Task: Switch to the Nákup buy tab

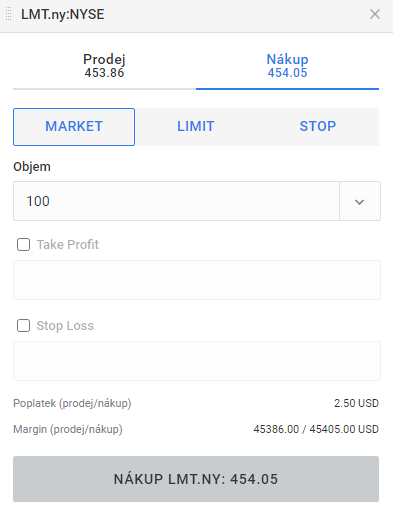Action: (287, 66)
